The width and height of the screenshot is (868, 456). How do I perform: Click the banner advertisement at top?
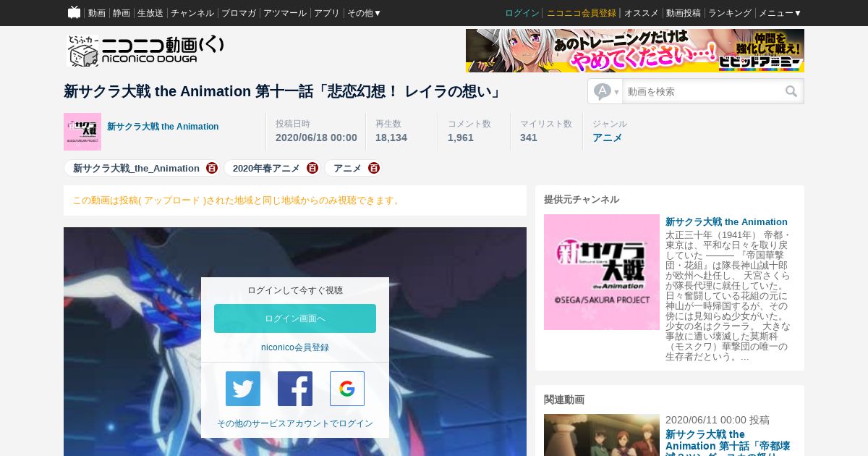[x=635, y=51]
